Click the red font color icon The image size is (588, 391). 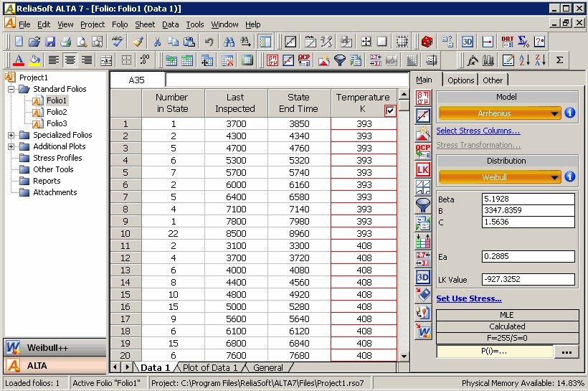point(19,60)
